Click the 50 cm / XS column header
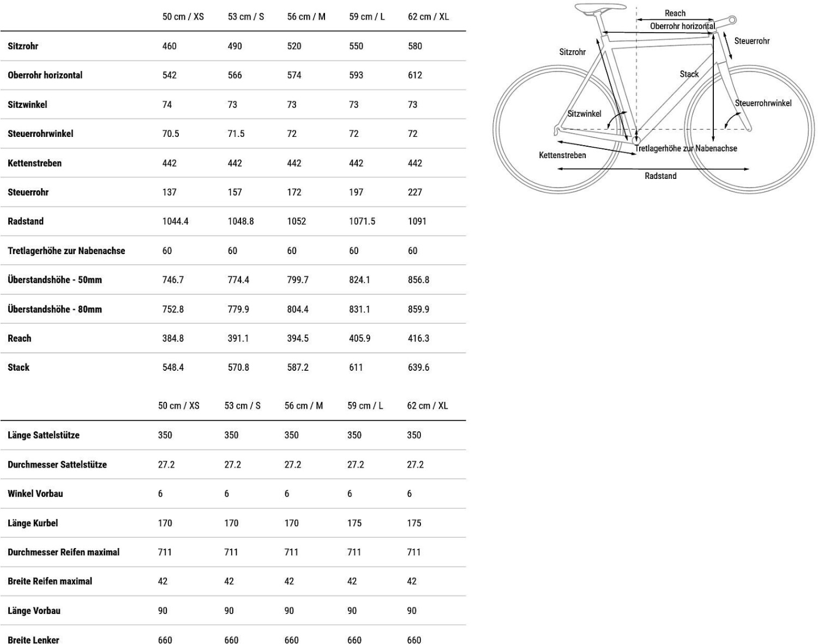This screenshot has width=818, height=644. pyautogui.click(x=183, y=17)
